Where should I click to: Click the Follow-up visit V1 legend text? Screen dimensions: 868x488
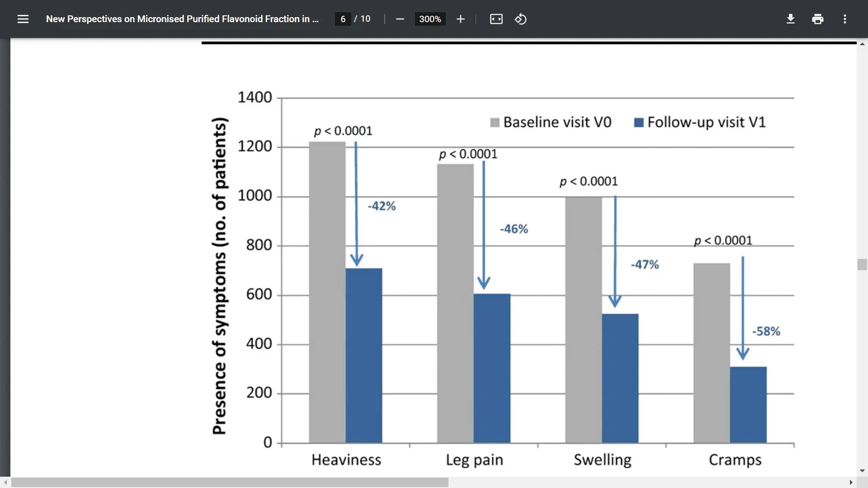(x=707, y=122)
